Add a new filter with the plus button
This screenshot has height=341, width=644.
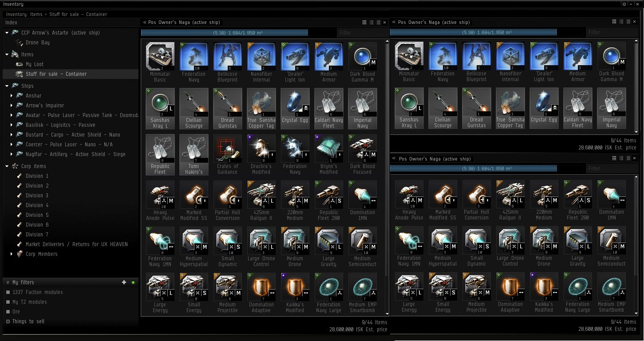(x=124, y=282)
